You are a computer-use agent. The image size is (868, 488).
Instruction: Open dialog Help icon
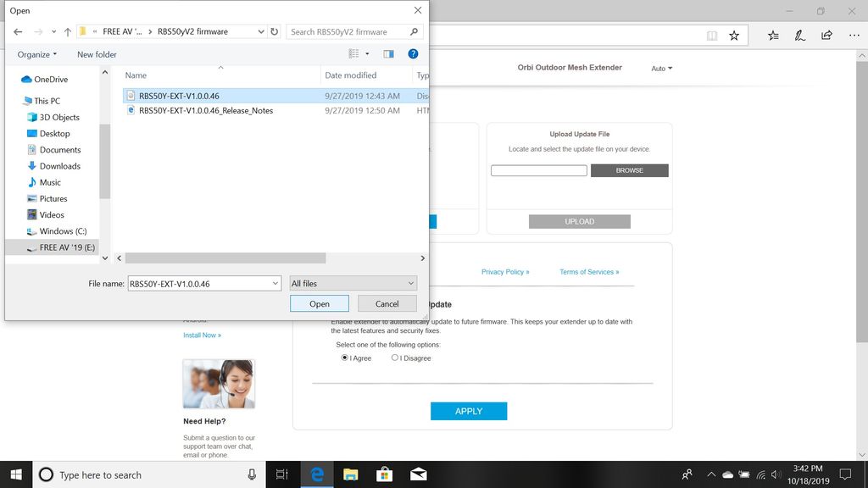(x=413, y=53)
